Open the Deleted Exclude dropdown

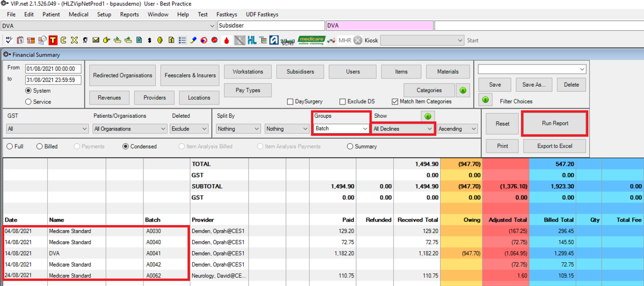point(189,129)
